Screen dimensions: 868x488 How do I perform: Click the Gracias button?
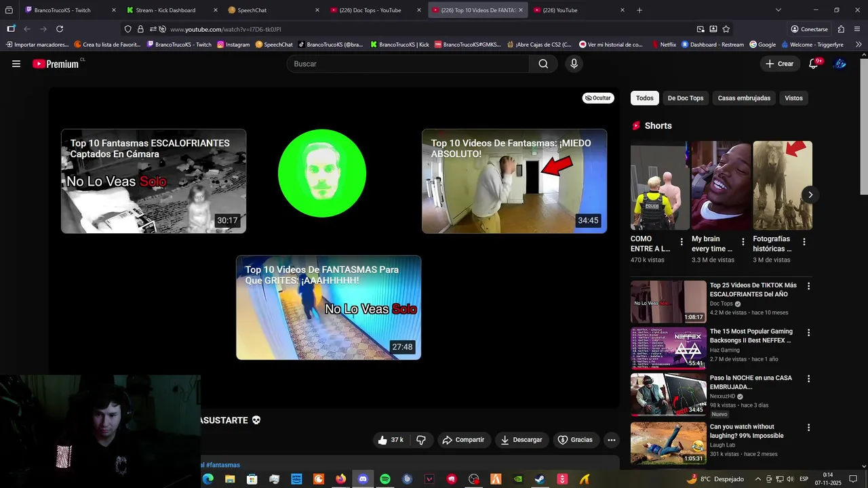click(575, 440)
